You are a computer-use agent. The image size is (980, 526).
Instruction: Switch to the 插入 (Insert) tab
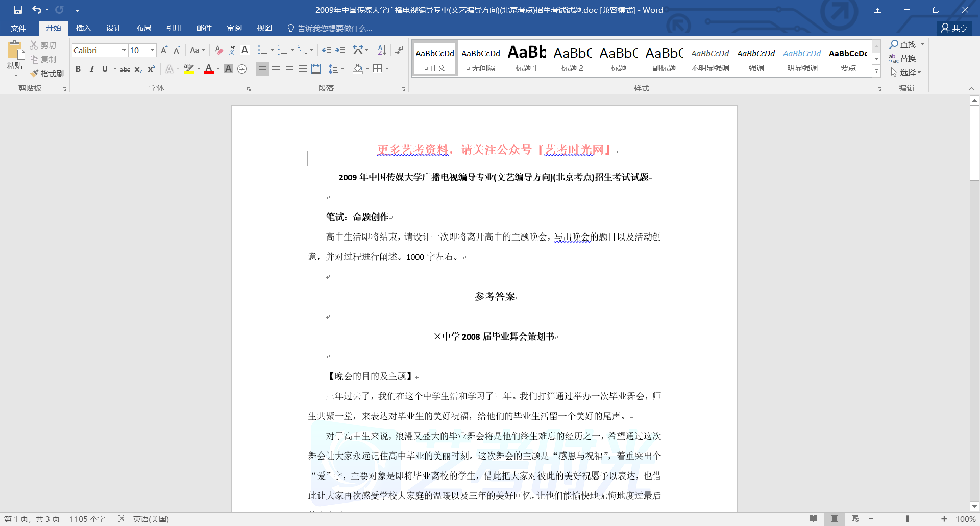point(83,28)
